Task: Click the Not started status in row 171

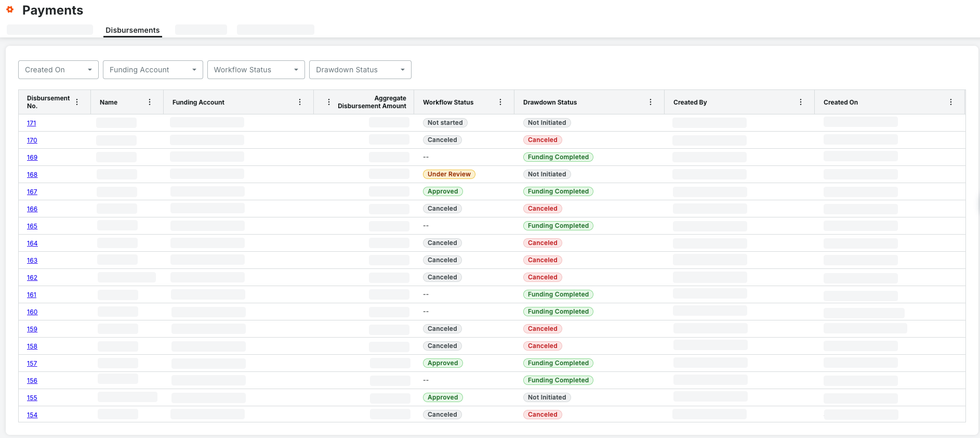Action: pos(445,123)
